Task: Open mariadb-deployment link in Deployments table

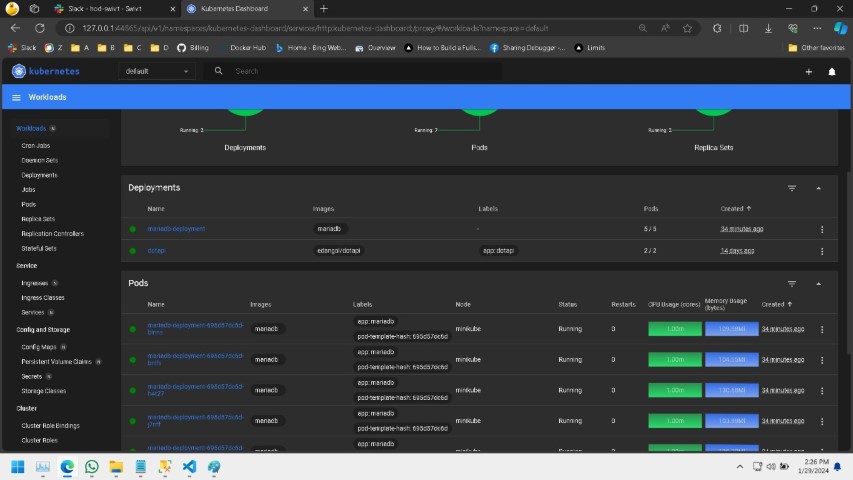Action: click(x=176, y=229)
